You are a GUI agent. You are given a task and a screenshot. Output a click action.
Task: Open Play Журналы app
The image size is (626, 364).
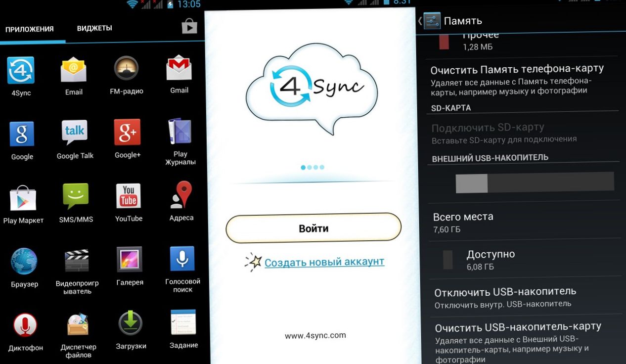click(x=180, y=131)
